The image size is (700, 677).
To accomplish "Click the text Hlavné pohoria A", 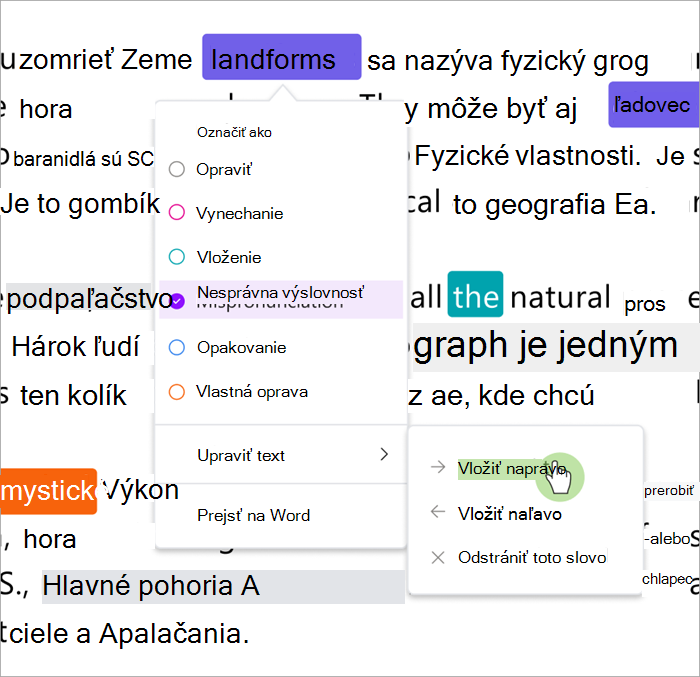I will point(151,586).
